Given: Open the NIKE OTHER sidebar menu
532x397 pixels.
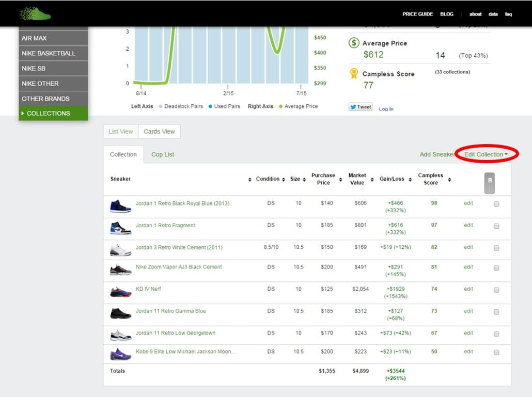Looking at the screenshot, I should click(x=53, y=84).
